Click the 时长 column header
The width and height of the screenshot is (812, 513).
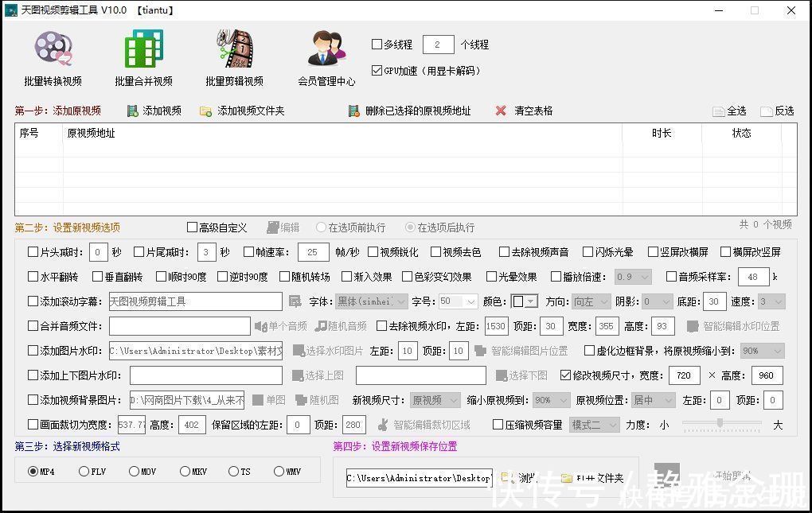(x=662, y=133)
